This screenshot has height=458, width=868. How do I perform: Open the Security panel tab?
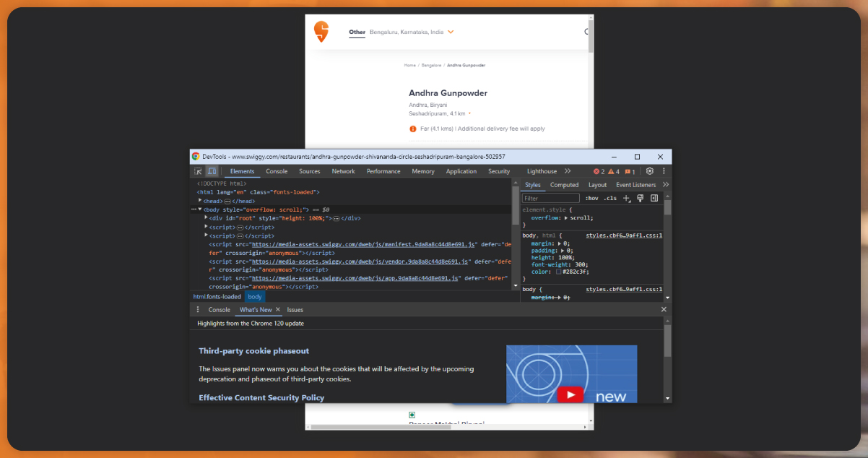(499, 171)
